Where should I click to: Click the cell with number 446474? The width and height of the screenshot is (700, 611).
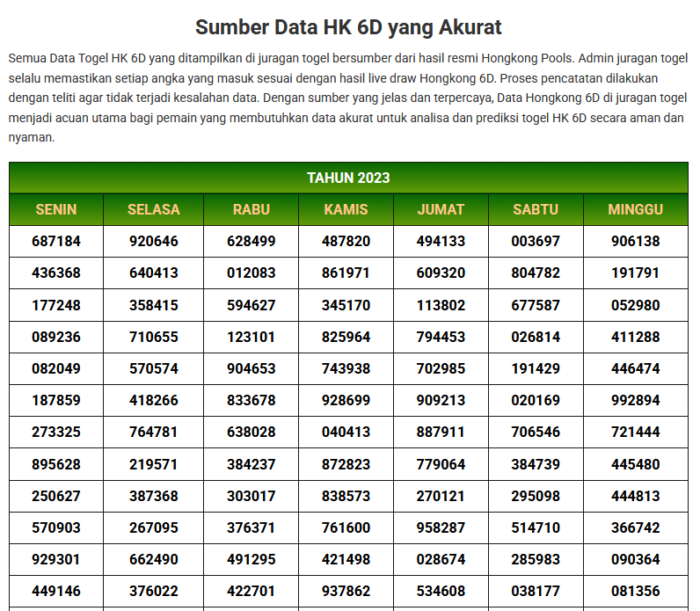click(636, 368)
